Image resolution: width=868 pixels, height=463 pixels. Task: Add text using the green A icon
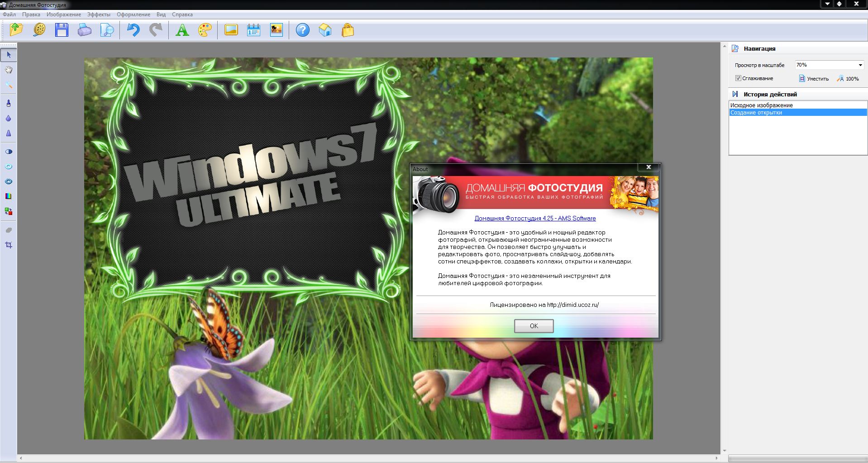(x=182, y=30)
